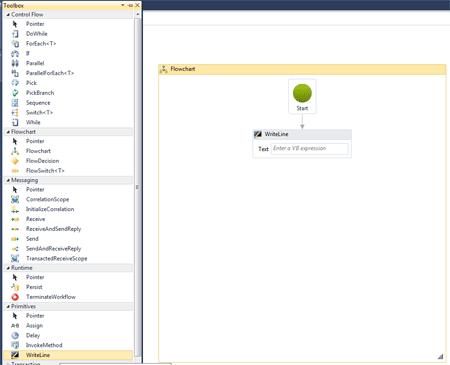Select the FlowSwitch<T> icon

point(15,171)
